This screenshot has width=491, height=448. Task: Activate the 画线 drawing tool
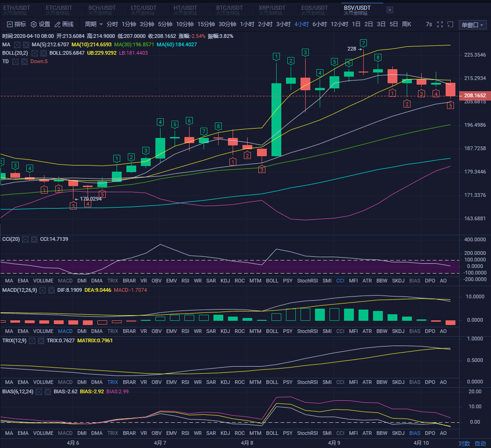[x=64, y=24]
